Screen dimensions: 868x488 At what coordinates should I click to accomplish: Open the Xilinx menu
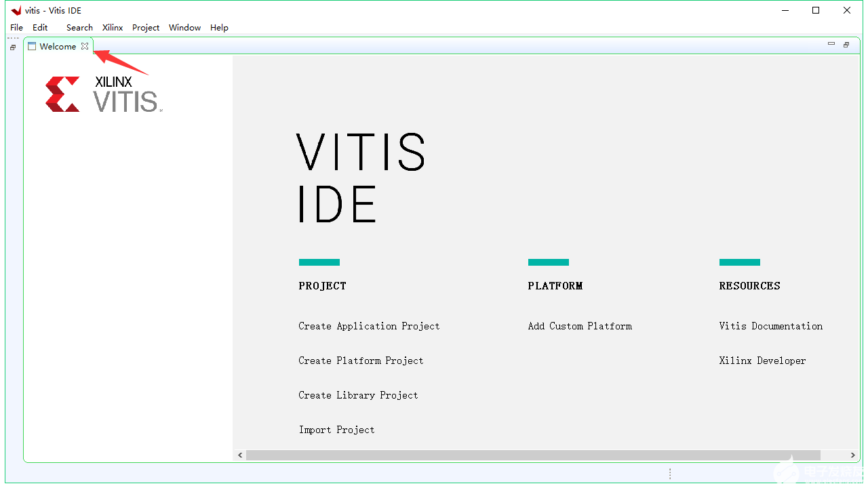tap(113, 28)
